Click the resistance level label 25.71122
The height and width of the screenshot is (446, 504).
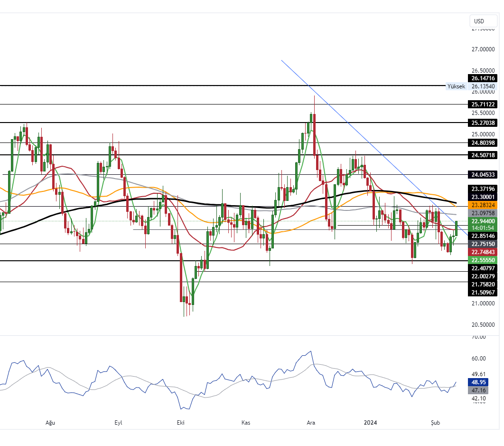pyautogui.click(x=482, y=104)
